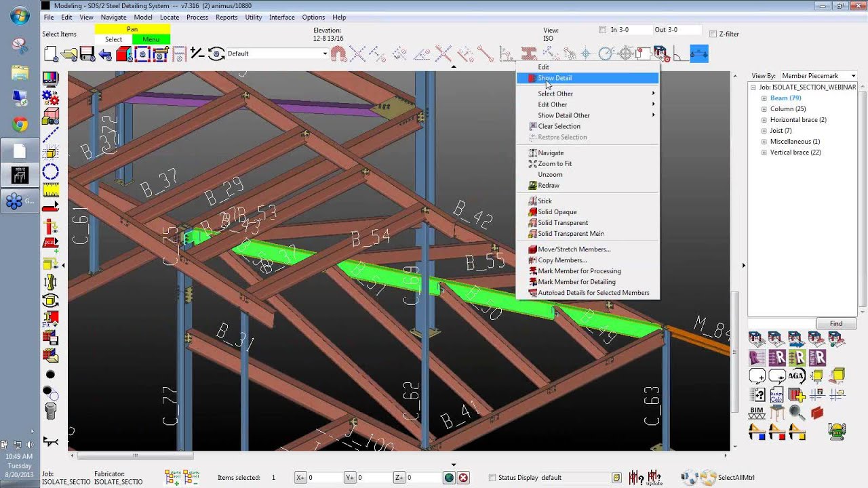
Task: Click the yellow Pan button
Action: tap(132, 29)
